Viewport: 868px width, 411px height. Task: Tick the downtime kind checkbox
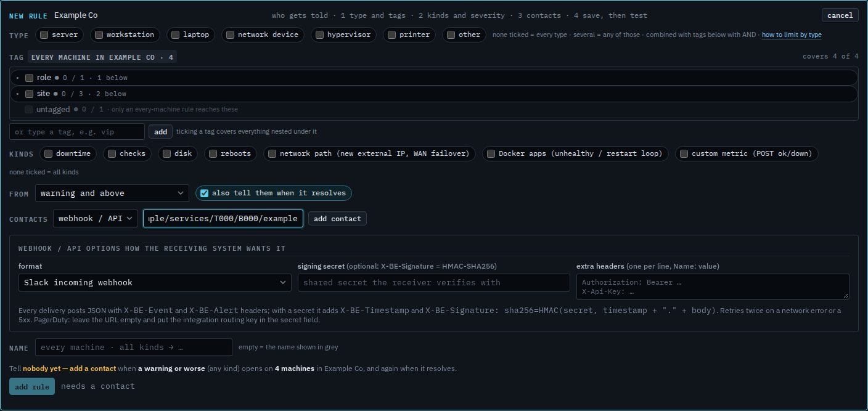48,153
